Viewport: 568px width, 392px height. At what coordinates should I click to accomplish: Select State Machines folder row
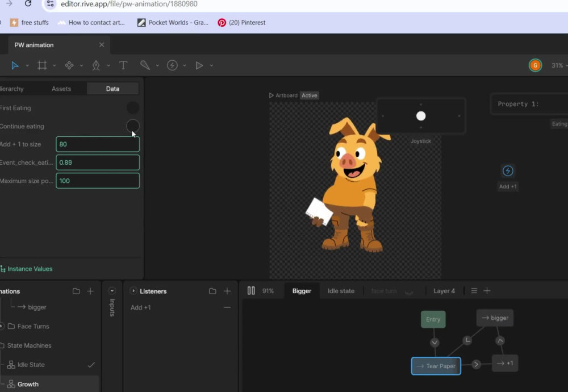(29, 345)
